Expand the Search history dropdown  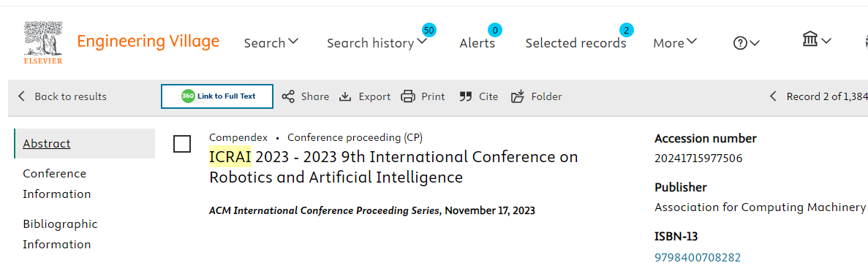[x=377, y=42]
